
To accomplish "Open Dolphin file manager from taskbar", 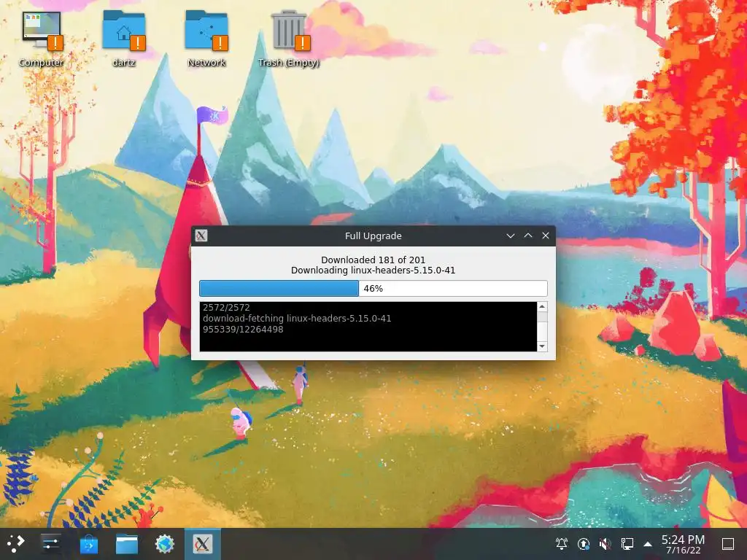I will click(127, 543).
